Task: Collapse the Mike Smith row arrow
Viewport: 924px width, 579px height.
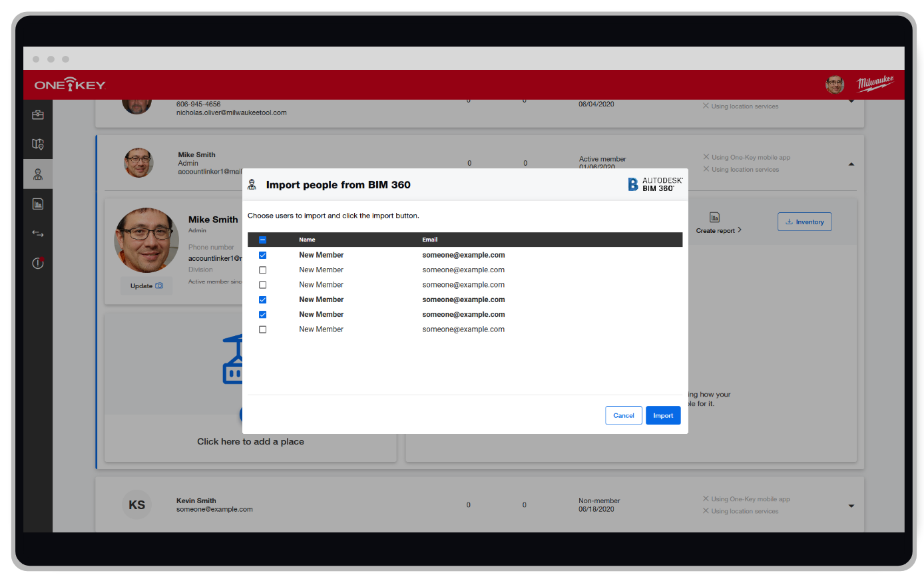Action: [x=851, y=164]
